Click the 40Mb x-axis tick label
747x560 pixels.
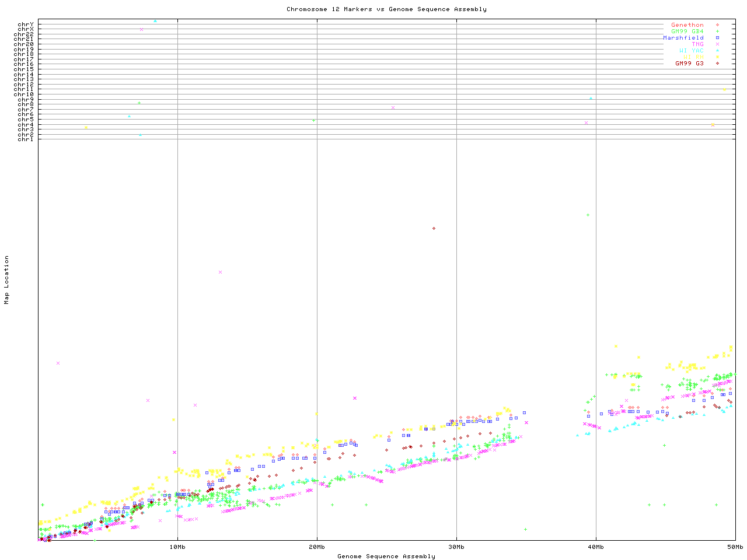point(596,547)
